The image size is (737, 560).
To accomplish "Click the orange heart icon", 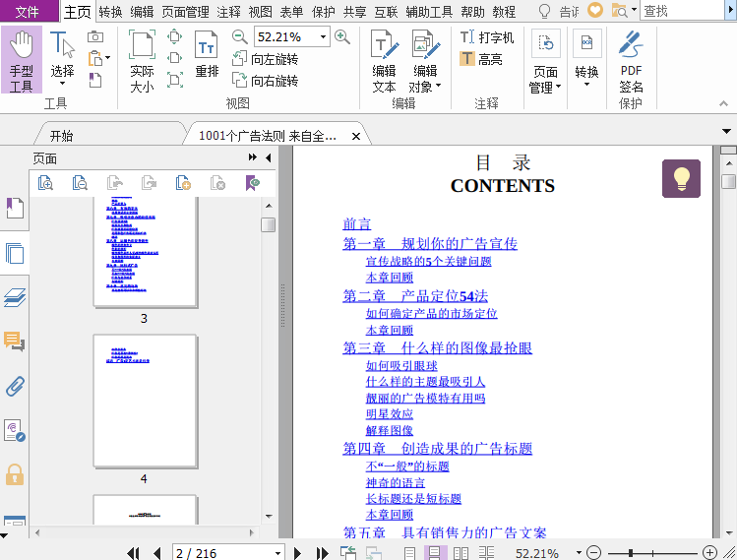I will coord(595,11).
